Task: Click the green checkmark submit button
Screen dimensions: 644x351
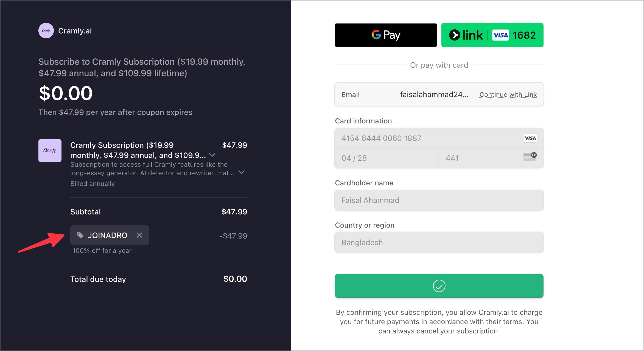Action: (439, 286)
